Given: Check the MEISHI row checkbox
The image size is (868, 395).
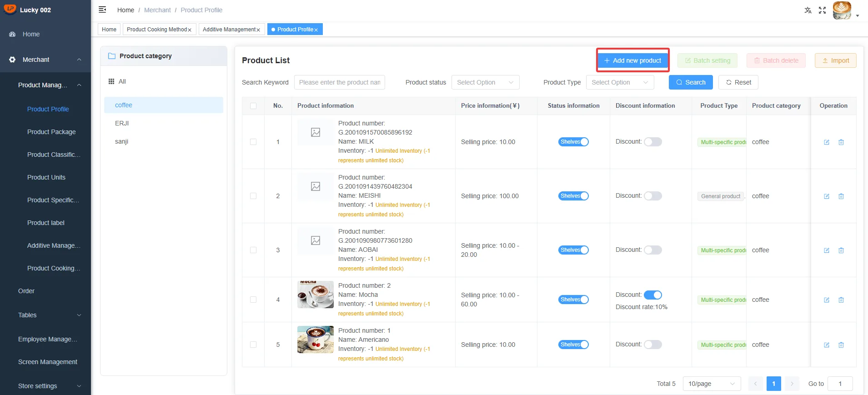Looking at the screenshot, I should pyautogui.click(x=253, y=196).
